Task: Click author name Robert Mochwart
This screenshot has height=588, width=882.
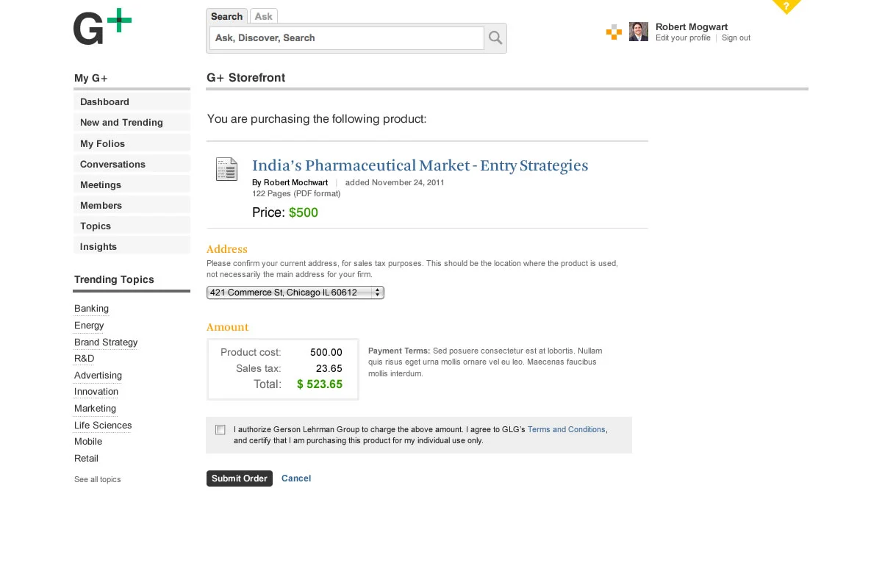Action: point(295,182)
